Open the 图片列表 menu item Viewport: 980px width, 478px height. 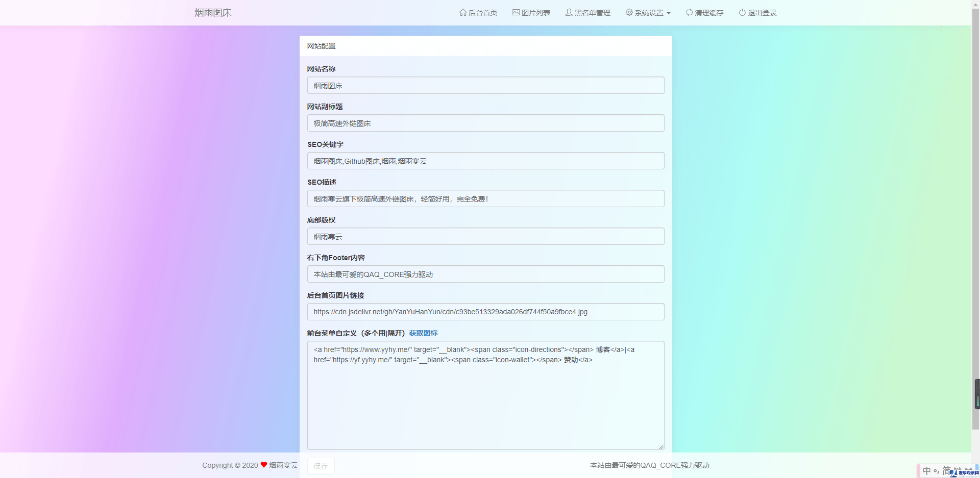pyautogui.click(x=531, y=12)
